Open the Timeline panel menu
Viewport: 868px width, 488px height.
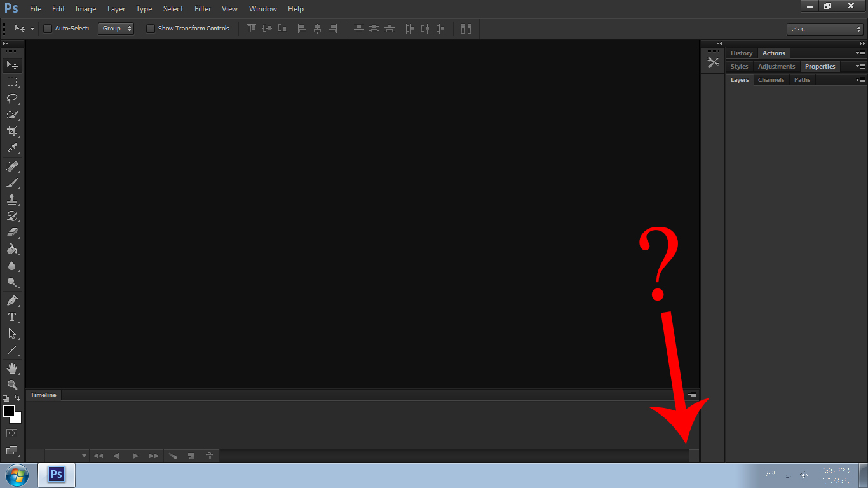click(693, 395)
